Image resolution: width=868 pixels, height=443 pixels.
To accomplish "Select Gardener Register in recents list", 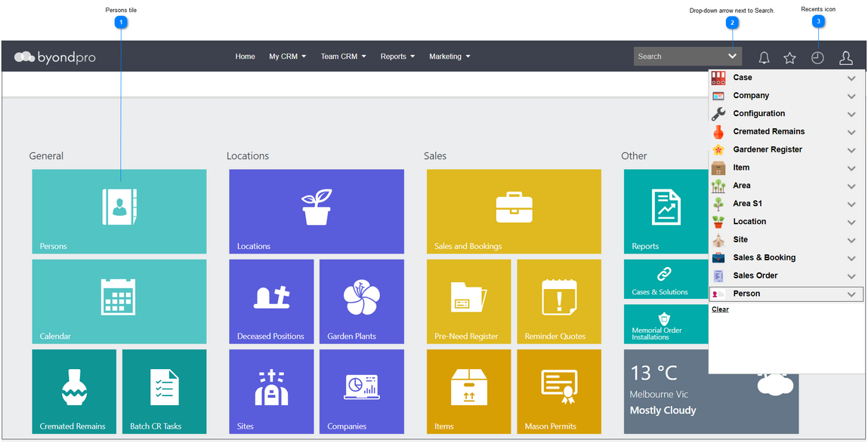I will point(768,149).
